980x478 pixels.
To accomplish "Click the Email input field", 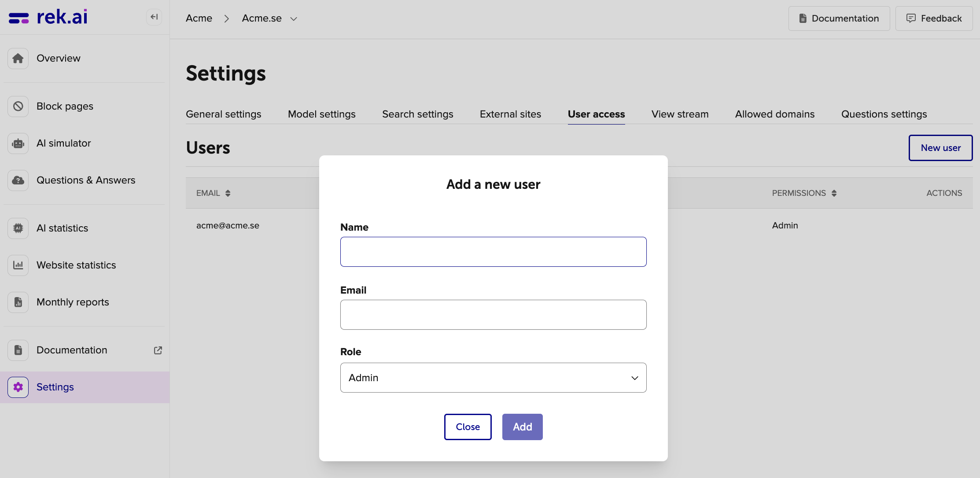I will [493, 314].
